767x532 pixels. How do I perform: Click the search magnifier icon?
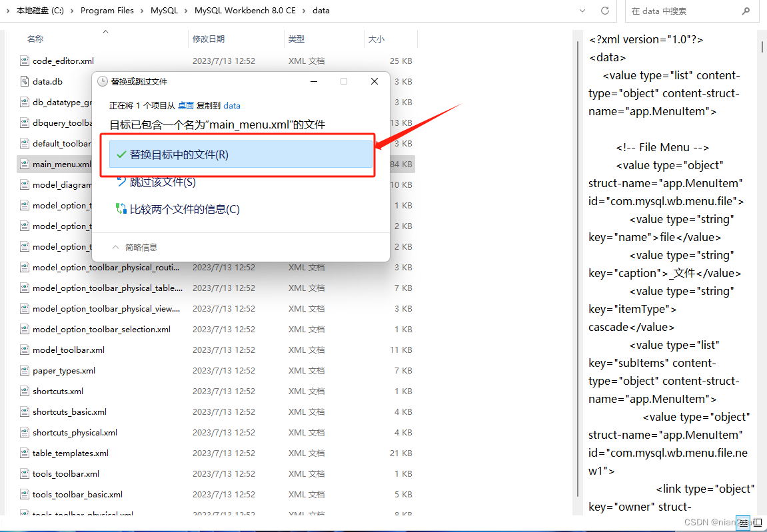coord(746,11)
